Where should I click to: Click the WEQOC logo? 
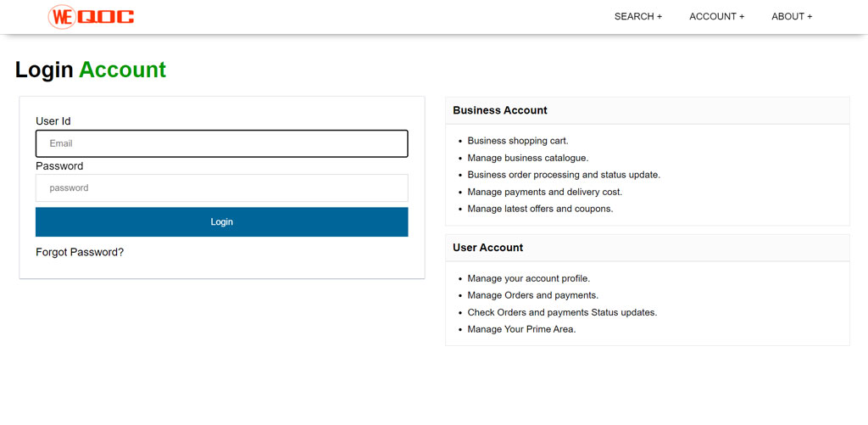[92, 16]
